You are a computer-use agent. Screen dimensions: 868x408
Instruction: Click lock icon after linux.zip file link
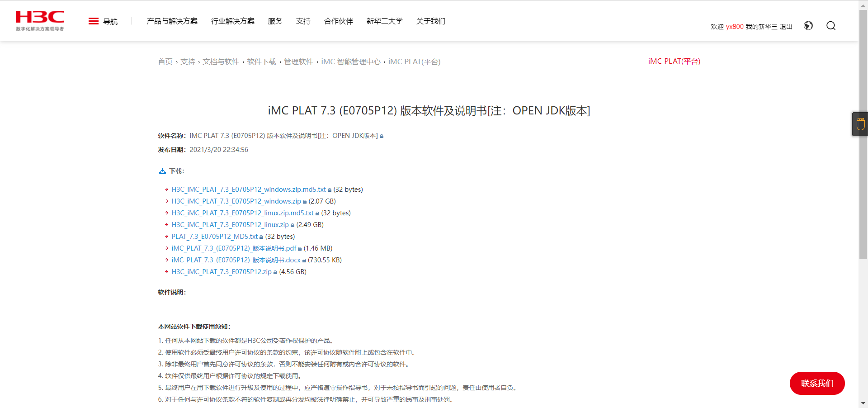292,225
